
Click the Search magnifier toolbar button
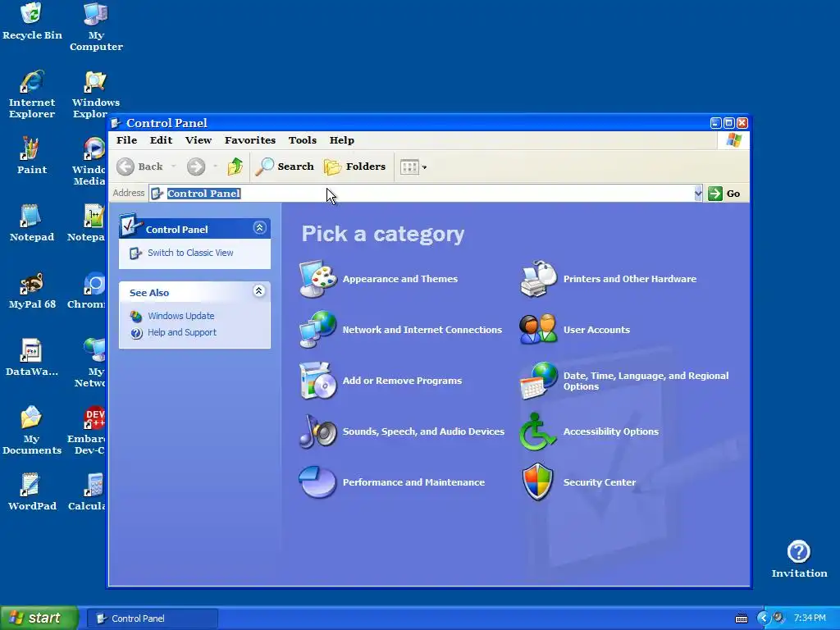285,167
